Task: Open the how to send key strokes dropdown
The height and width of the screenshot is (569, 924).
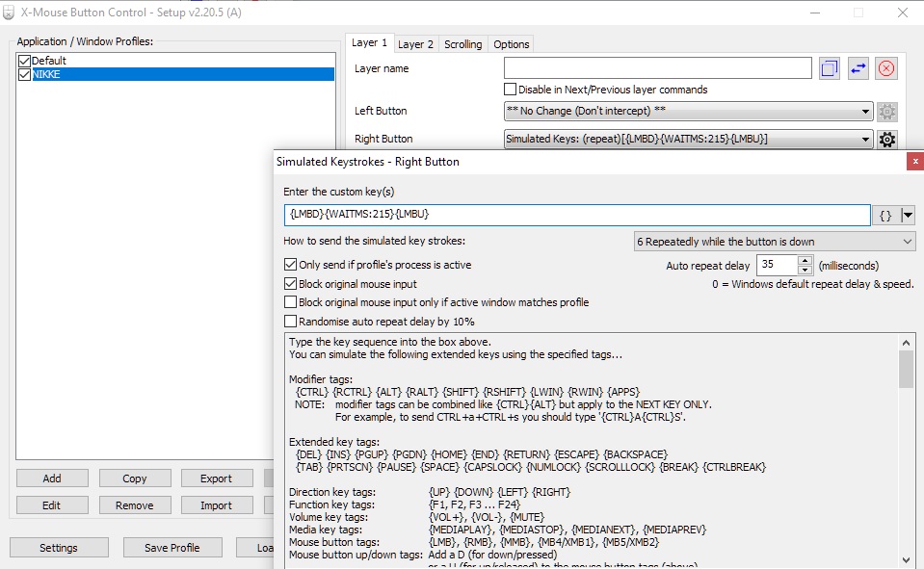Action: click(775, 242)
